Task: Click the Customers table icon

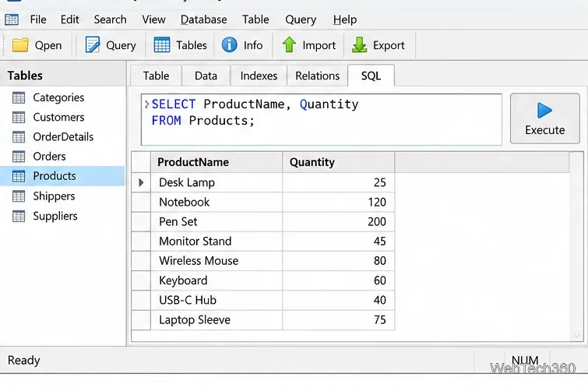Action: (x=19, y=118)
